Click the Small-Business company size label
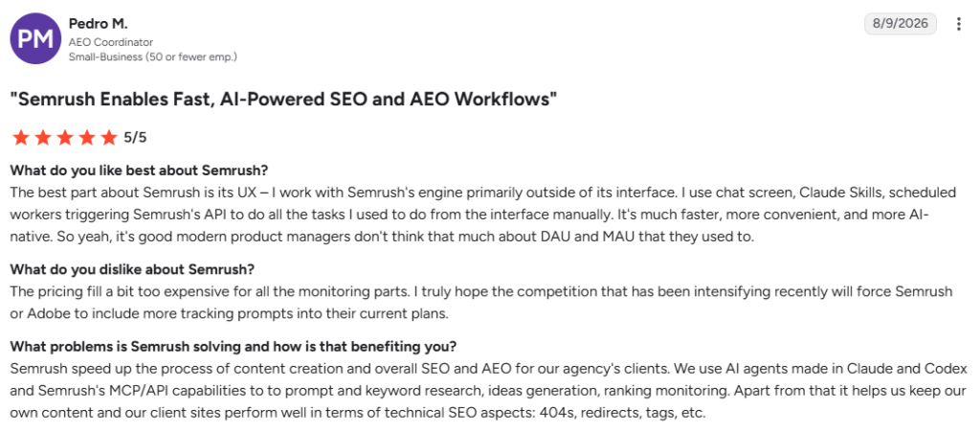Image resolution: width=980 pixels, height=432 pixels. coord(152,57)
